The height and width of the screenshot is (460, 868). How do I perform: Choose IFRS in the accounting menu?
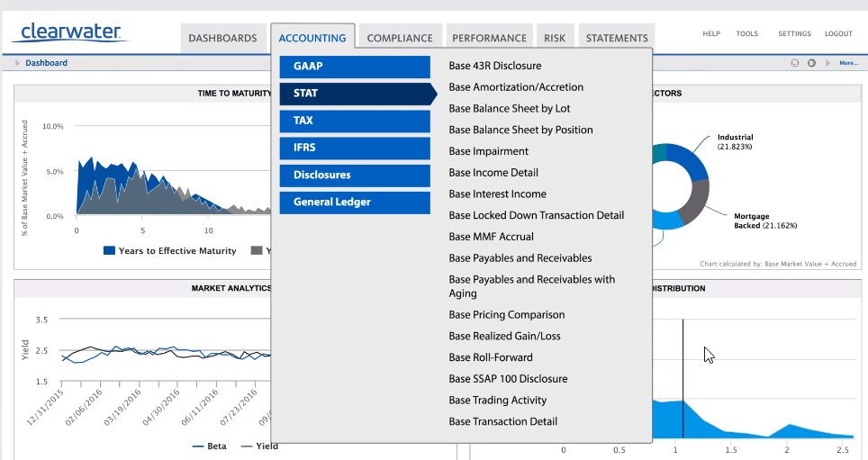tap(355, 148)
